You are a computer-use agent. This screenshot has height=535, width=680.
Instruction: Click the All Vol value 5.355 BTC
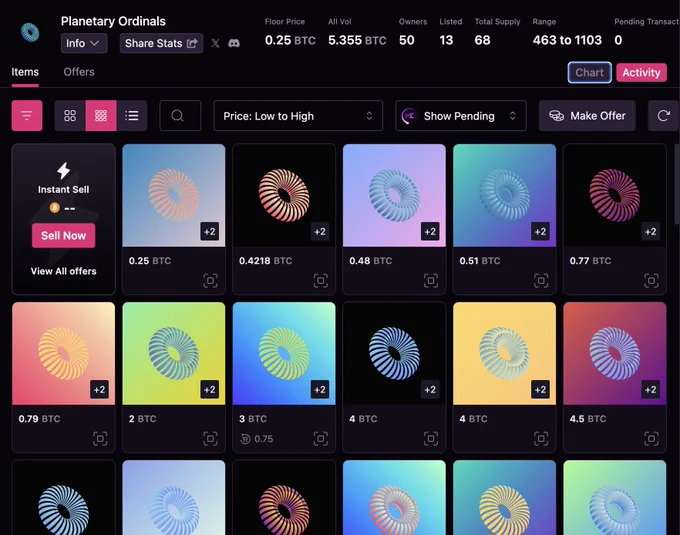click(357, 40)
